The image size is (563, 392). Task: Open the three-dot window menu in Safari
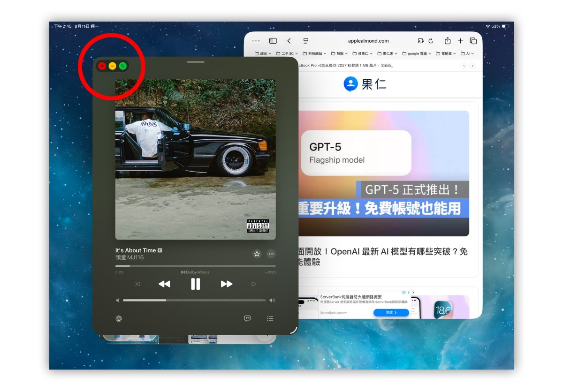tap(256, 41)
